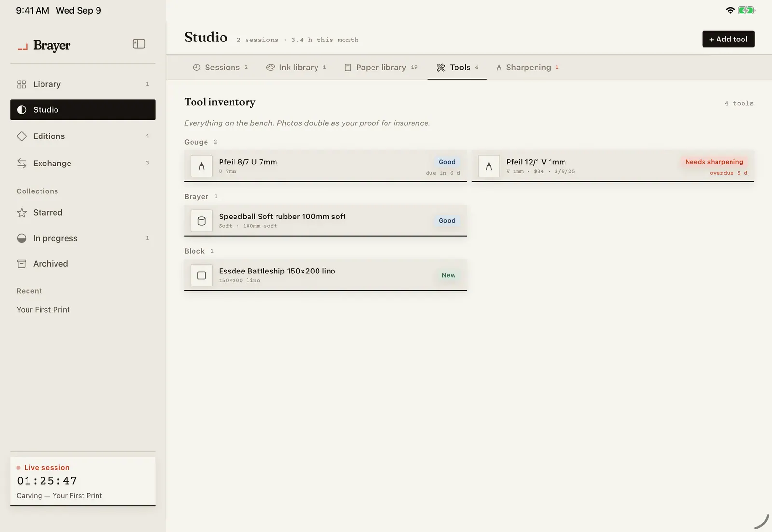The width and height of the screenshot is (772, 532).
Task: Select the Editions diamond icon
Action: coord(22,136)
